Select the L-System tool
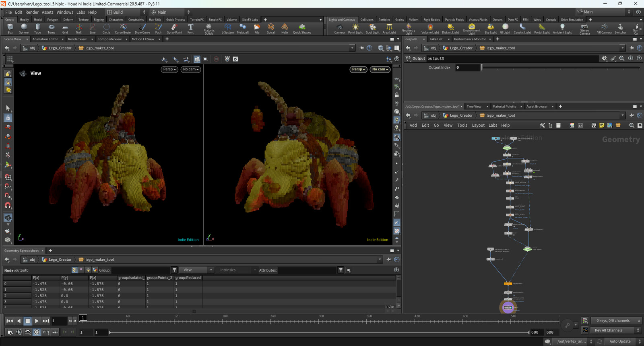This screenshot has width=644, height=346. pos(227,29)
